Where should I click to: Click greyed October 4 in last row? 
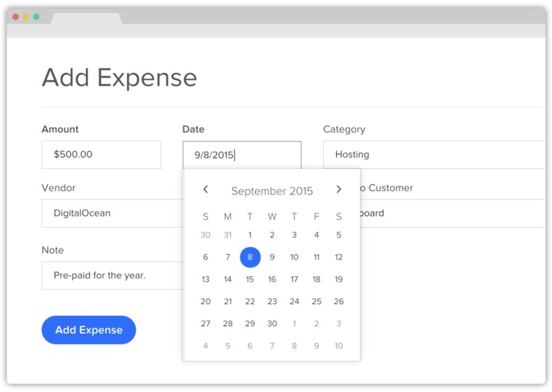click(x=206, y=346)
